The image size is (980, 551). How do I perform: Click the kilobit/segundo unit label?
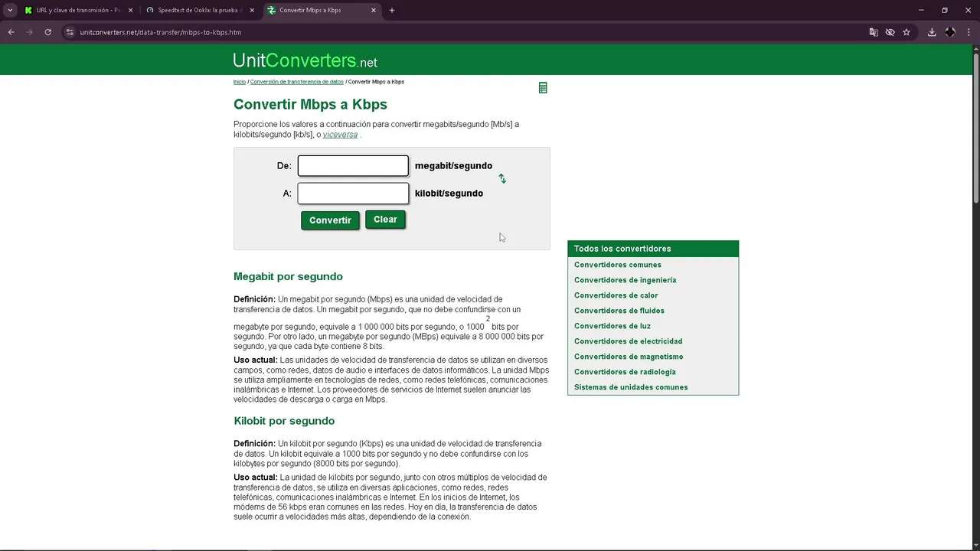(449, 194)
